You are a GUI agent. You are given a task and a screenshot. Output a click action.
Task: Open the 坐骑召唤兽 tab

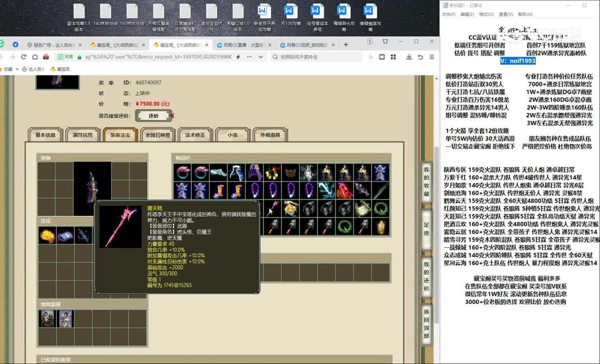[158, 135]
